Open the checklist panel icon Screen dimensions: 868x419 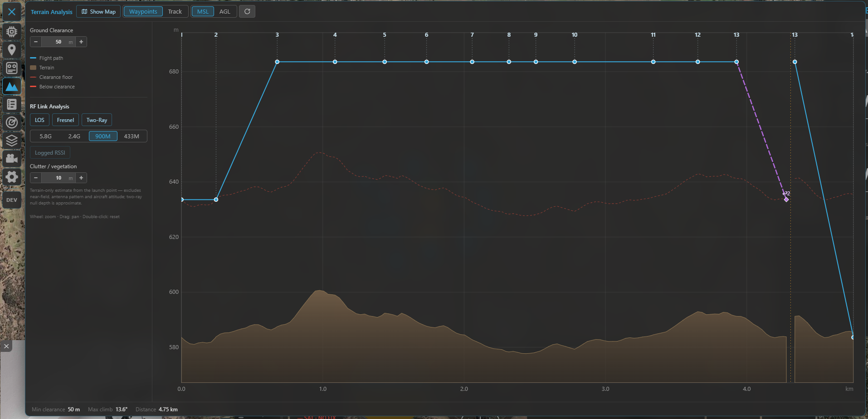click(x=12, y=104)
